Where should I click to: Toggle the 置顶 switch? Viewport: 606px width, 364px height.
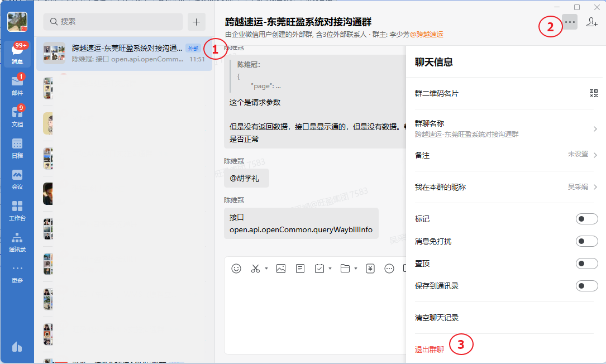coord(586,264)
